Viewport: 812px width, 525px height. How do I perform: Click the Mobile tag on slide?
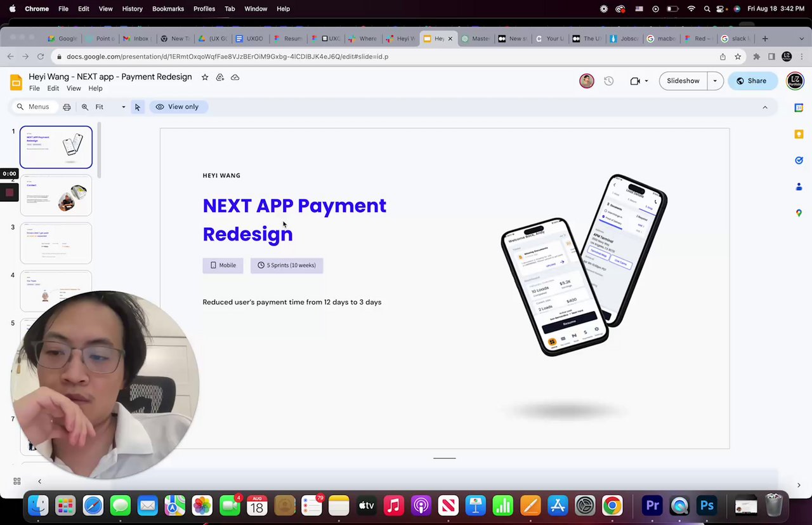pyautogui.click(x=223, y=265)
